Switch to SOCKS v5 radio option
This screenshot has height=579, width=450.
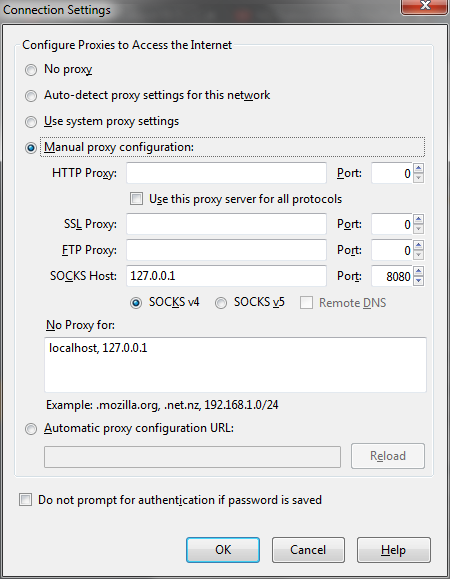[x=221, y=303]
